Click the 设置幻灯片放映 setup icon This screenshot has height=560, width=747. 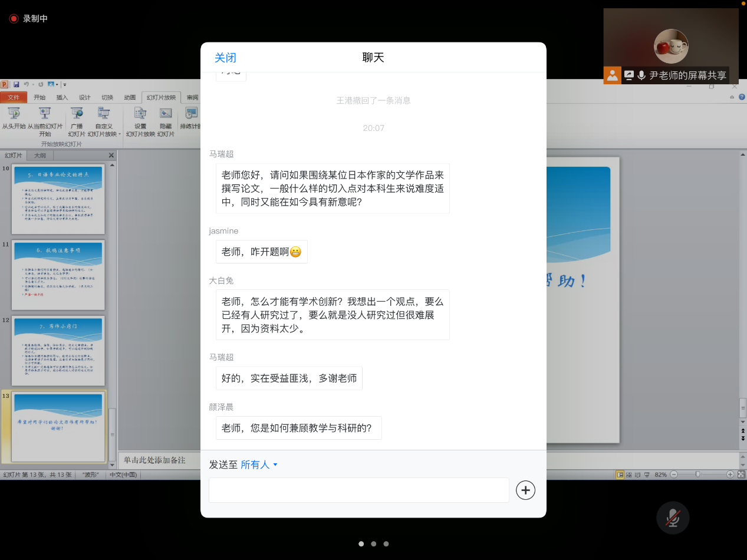[140, 114]
